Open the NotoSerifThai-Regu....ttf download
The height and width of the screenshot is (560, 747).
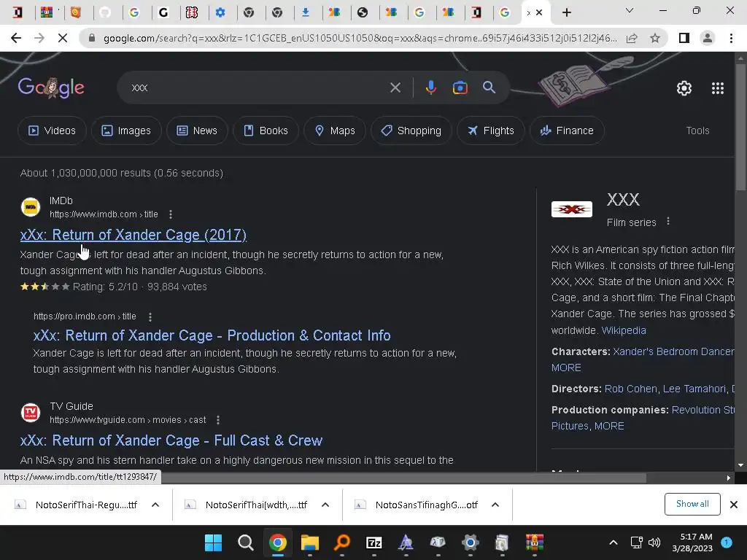pyautogui.click(x=76, y=505)
